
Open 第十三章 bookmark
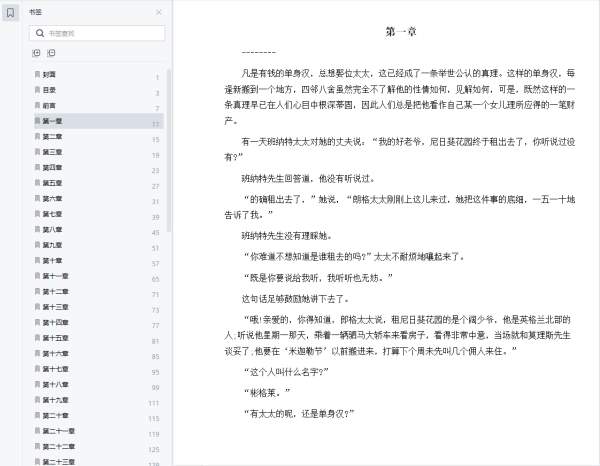pyautogui.click(x=99, y=307)
